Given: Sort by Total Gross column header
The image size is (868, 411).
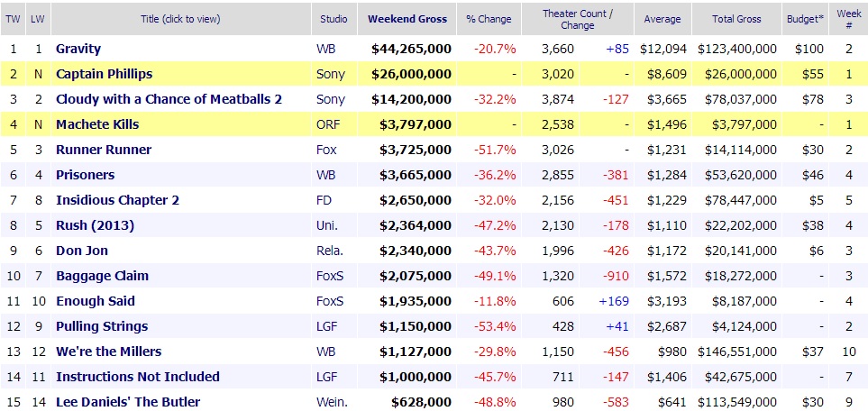Looking at the screenshot, I should click(736, 19).
